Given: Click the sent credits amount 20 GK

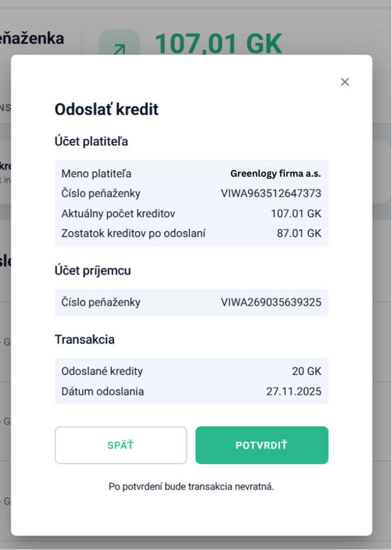Looking at the screenshot, I should tap(307, 372).
